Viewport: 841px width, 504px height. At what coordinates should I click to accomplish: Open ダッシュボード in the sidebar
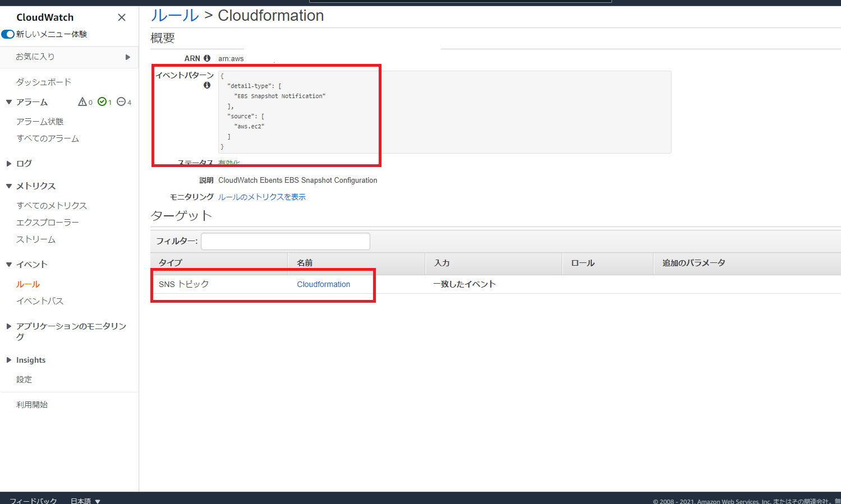tap(44, 82)
